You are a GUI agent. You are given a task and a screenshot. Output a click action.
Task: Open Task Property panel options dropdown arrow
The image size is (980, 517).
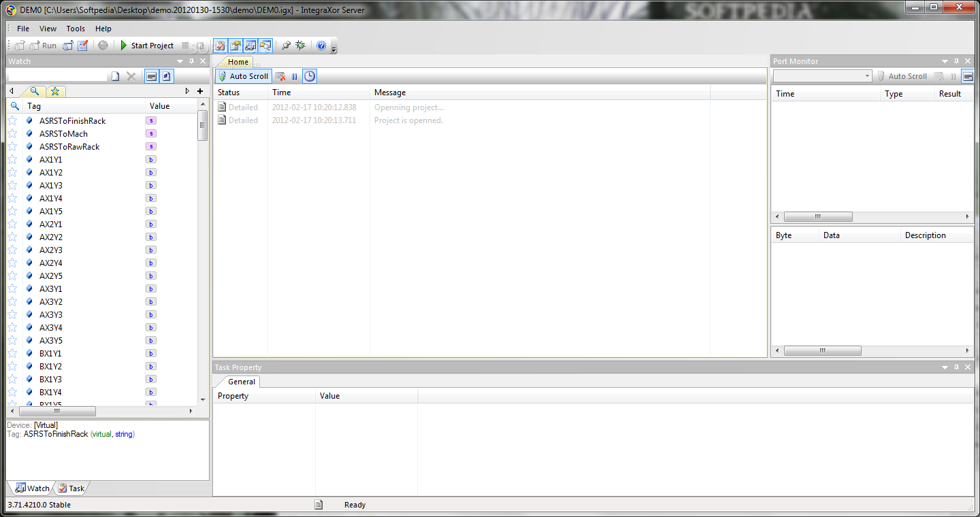tap(945, 367)
